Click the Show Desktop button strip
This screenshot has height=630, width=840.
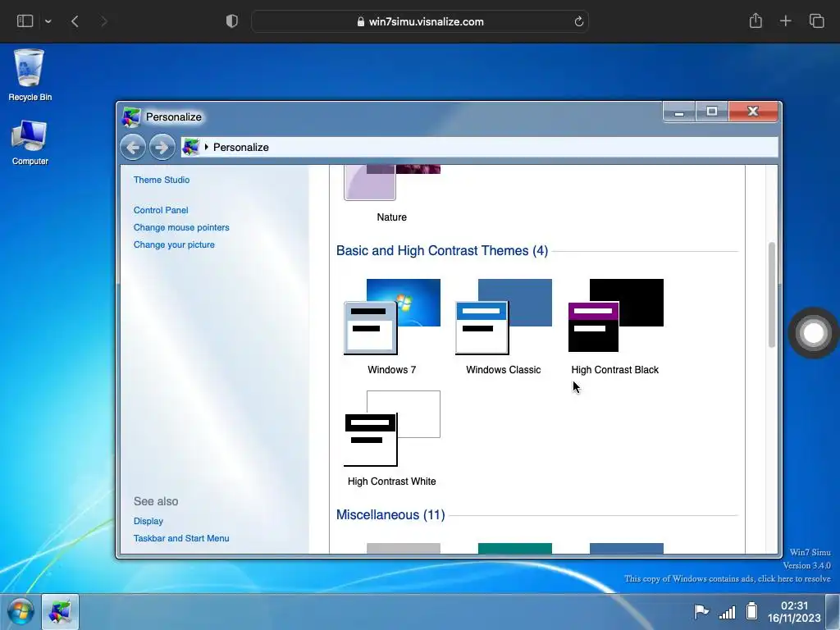click(833, 611)
